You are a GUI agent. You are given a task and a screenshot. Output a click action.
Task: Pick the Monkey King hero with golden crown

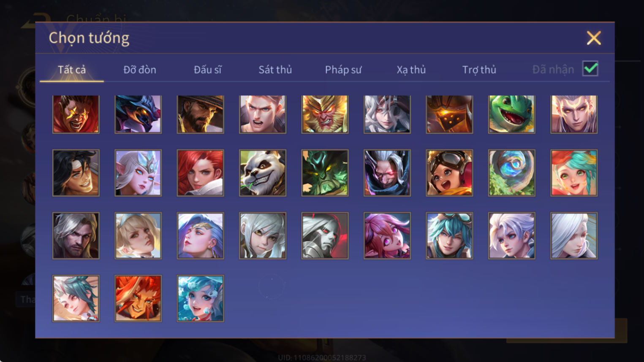(x=325, y=114)
